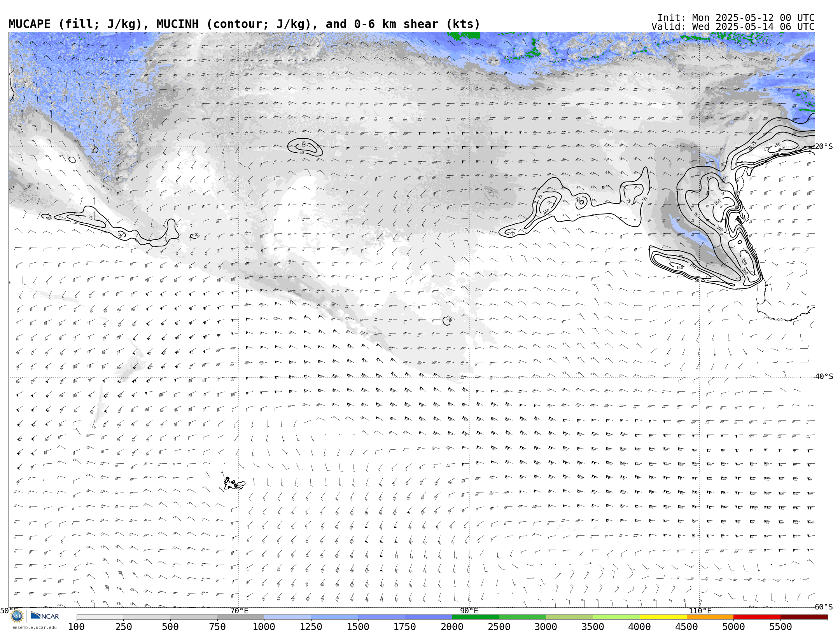The image size is (840, 632).
Task: Click the colorbar label 3000
Action: (546, 627)
